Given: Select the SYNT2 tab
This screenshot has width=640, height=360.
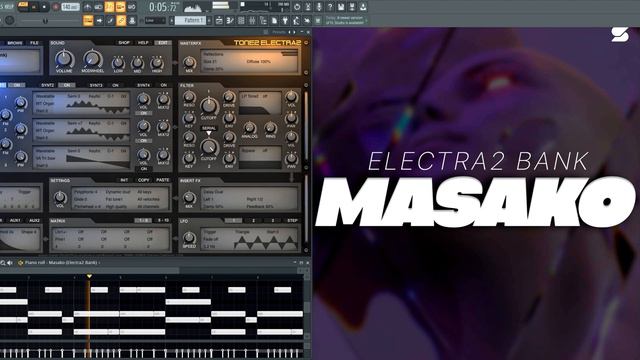Looking at the screenshot, I should tap(48, 85).
